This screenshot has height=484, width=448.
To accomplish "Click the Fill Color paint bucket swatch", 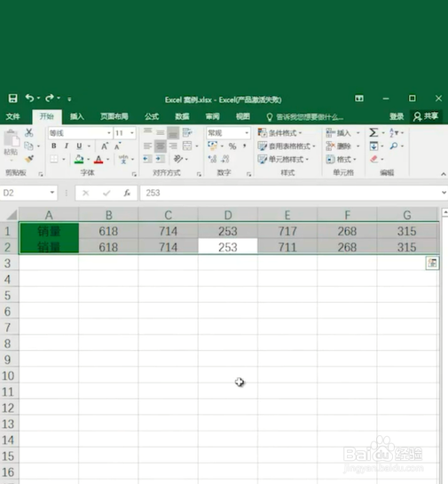I will pyautogui.click(x=79, y=159).
